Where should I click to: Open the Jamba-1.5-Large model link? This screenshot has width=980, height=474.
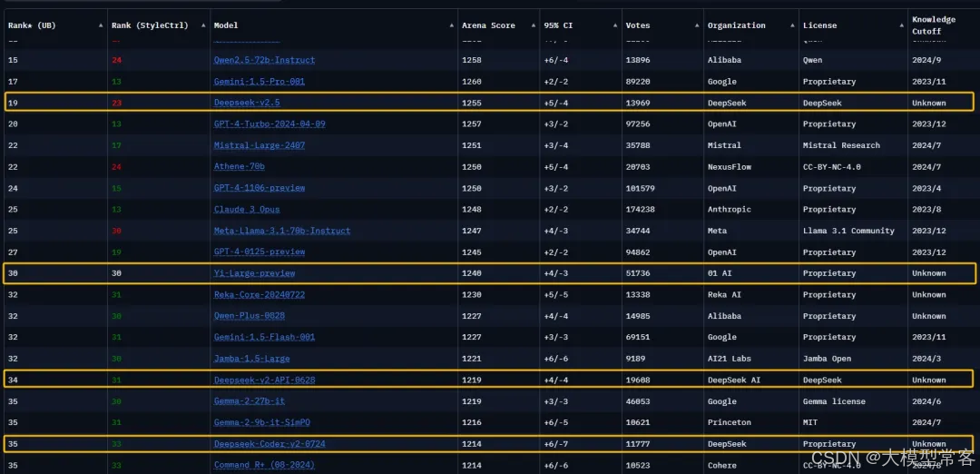[x=252, y=359]
